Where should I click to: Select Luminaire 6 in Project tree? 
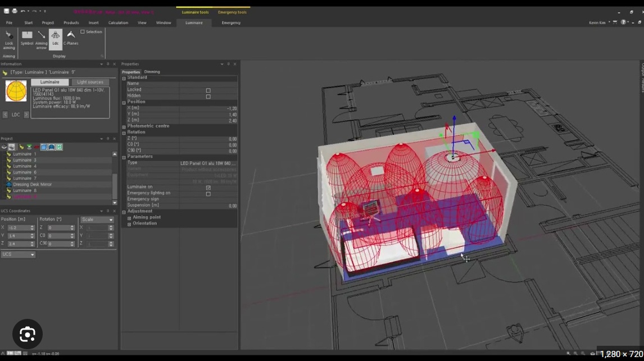[x=25, y=172]
